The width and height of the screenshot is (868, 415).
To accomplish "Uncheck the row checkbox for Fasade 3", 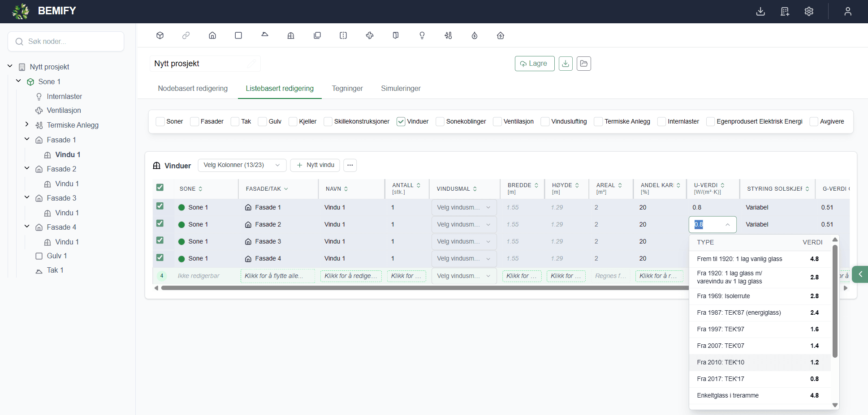I will 160,240.
